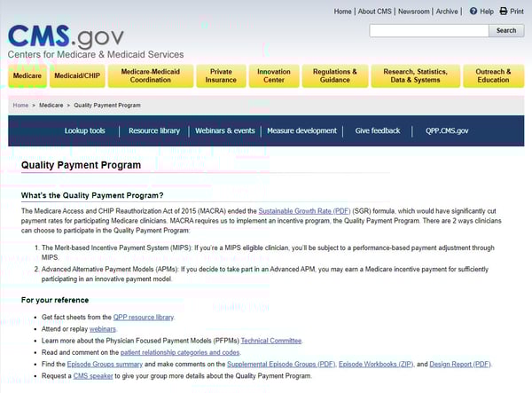Click the Print printer icon
Image resolution: width=532 pixels, height=393 pixels.
point(504,12)
